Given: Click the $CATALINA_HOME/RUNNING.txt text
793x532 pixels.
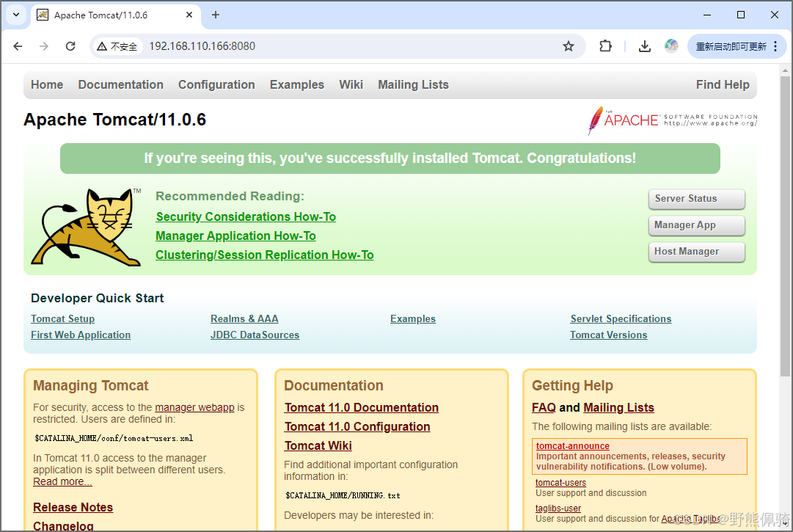Looking at the screenshot, I should click(343, 495).
